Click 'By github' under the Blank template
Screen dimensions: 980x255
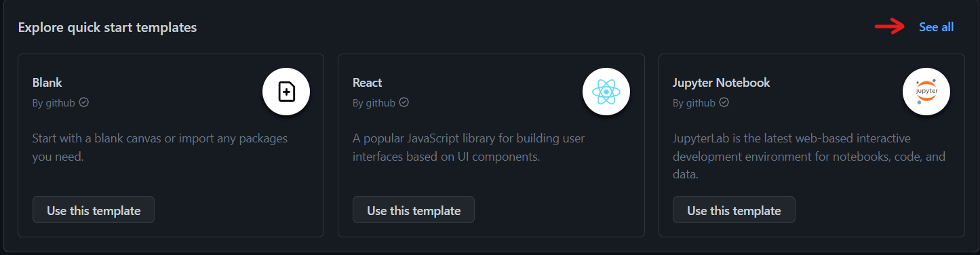(54, 103)
